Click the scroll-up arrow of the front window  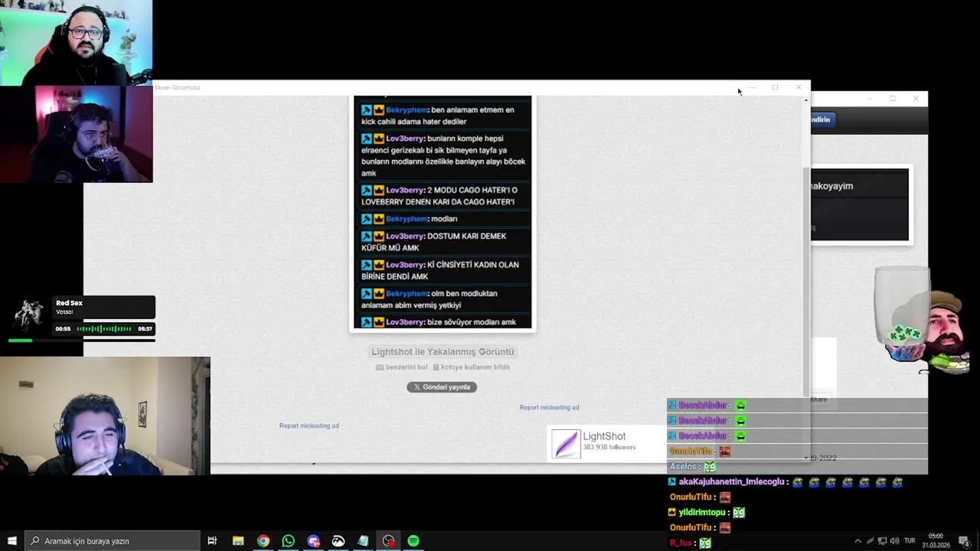point(805,100)
